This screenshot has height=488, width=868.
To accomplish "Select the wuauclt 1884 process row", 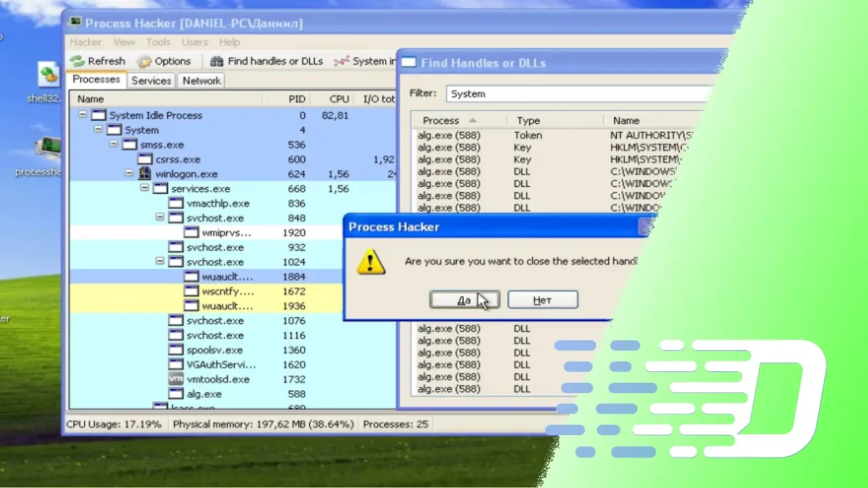I will (x=233, y=277).
